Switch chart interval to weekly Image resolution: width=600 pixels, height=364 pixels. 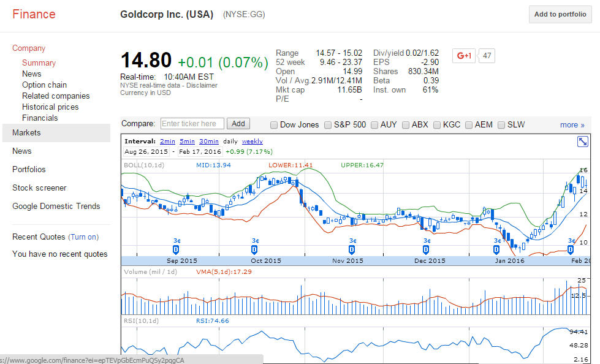253,141
